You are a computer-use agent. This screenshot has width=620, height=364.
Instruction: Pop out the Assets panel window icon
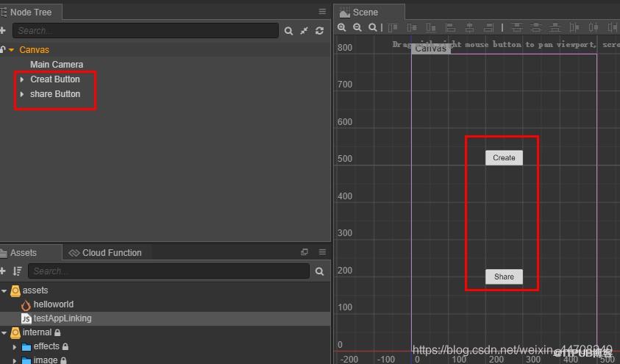304,251
